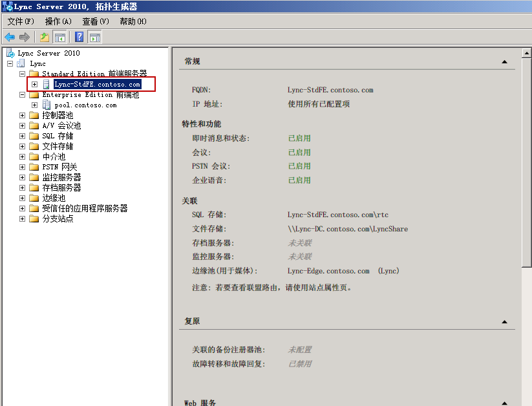The height and width of the screenshot is (406, 532).
Task: Click the SQL 存储 folder icon
Action: pyautogui.click(x=34, y=136)
